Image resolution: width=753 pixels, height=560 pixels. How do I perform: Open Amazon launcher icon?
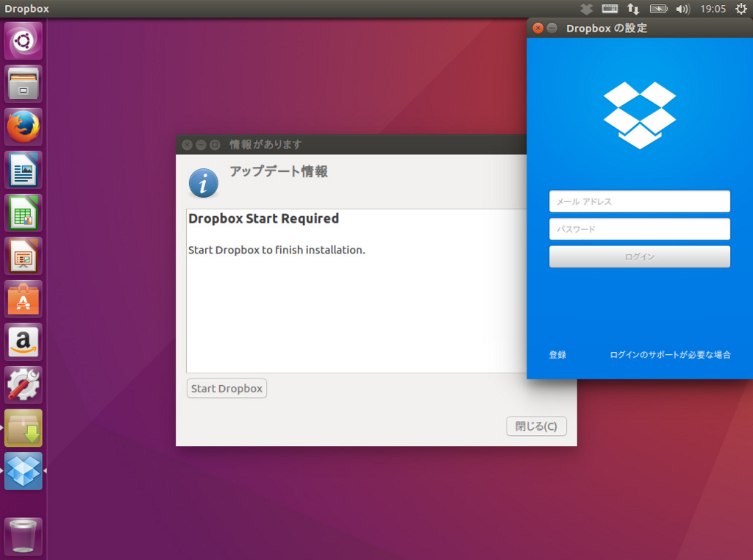click(x=23, y=342)
